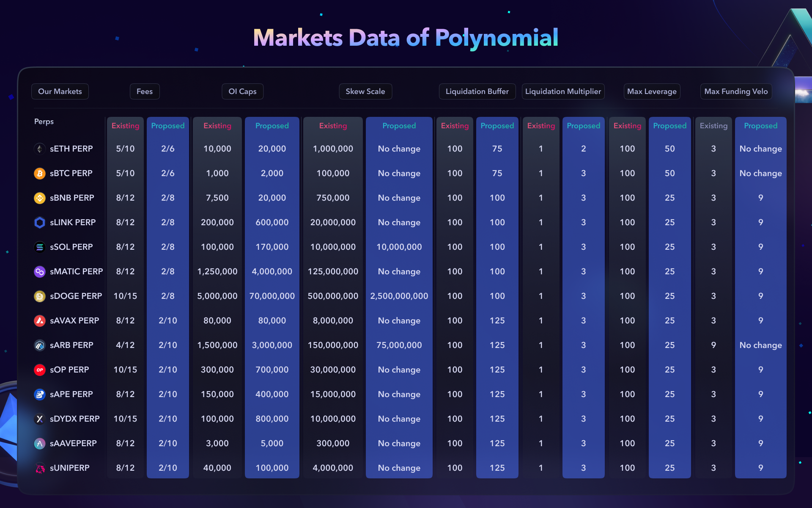Click the sARB PERP Arbitrum icon
This screenshot has width=812, height=508.
pos(40,345)
